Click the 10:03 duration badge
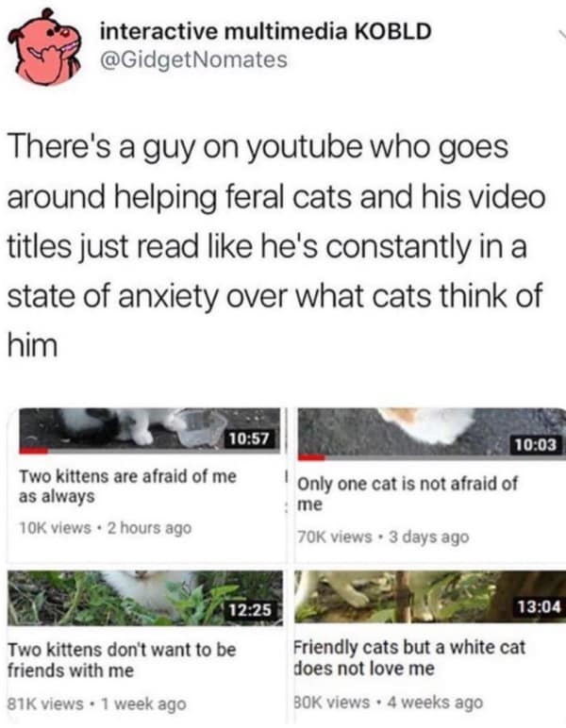Viewport: 566px width, 728px height. [x=536, y=445]
